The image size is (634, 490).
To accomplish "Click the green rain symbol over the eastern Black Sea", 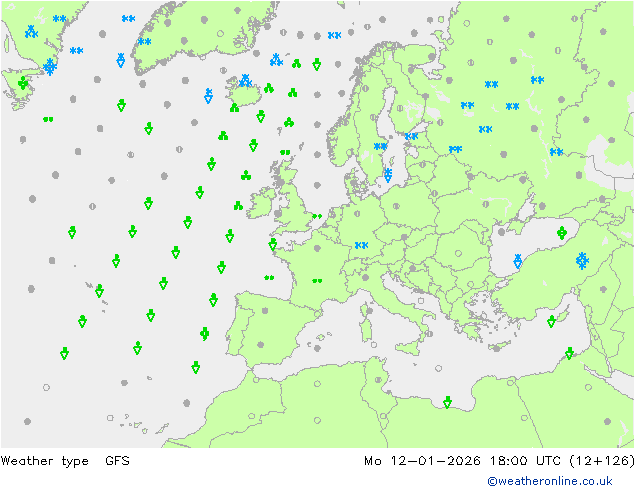I will (x=561, y=233).
